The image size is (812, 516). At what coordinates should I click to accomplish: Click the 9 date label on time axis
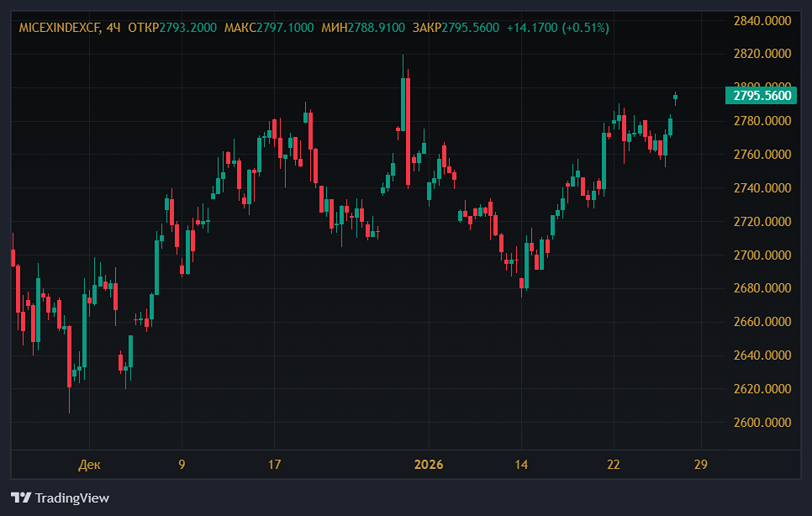pos(182,464)
